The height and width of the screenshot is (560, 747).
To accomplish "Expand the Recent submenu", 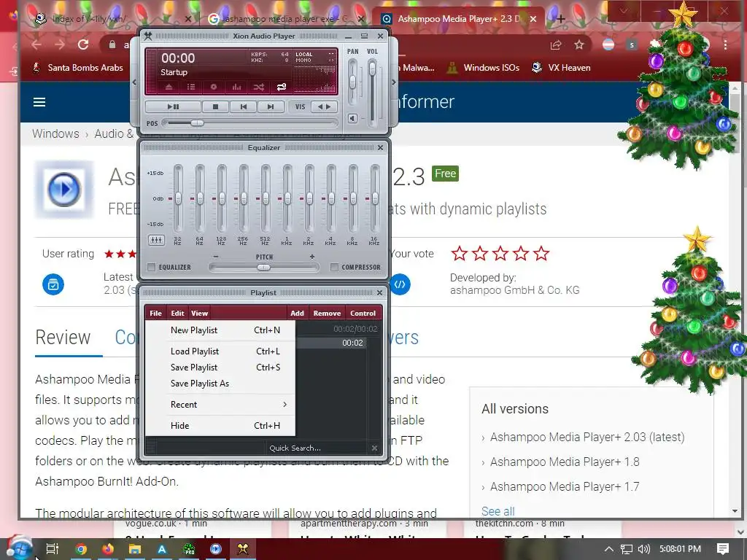I will coord(220,404).
